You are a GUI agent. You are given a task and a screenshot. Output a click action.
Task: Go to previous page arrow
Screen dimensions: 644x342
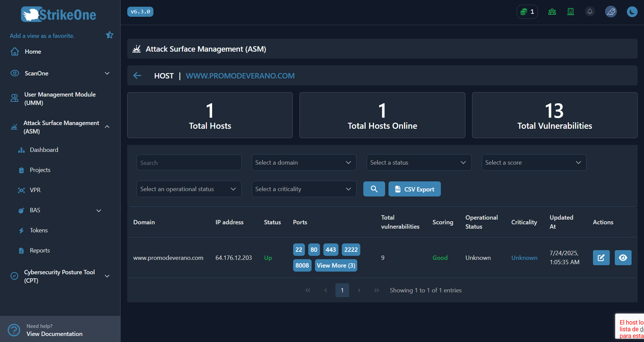(x=325, y=290)
